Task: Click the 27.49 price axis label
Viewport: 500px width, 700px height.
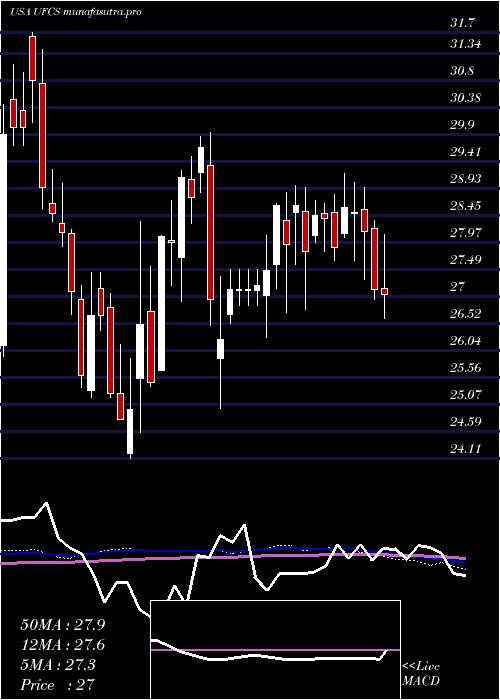Action: point(466,260)
